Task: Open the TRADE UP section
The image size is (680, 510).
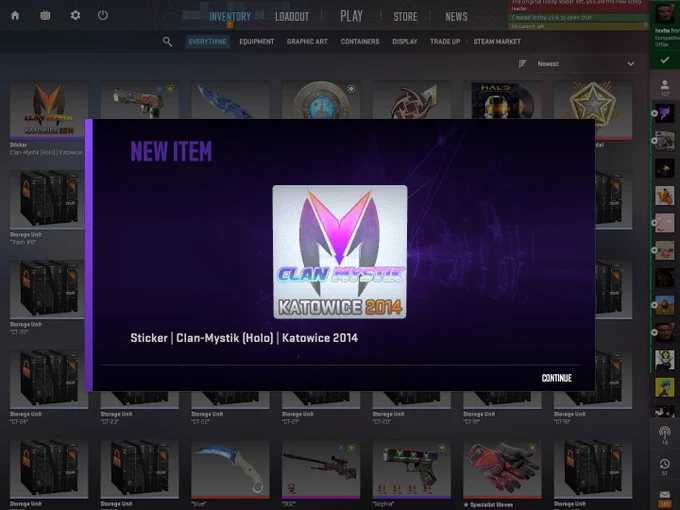Action: click(x=445, y=42)
